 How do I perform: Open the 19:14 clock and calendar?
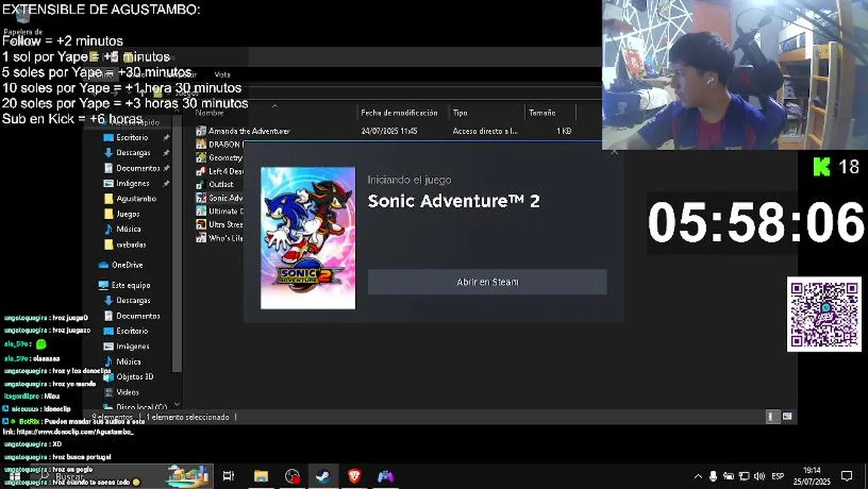[812, 475]
